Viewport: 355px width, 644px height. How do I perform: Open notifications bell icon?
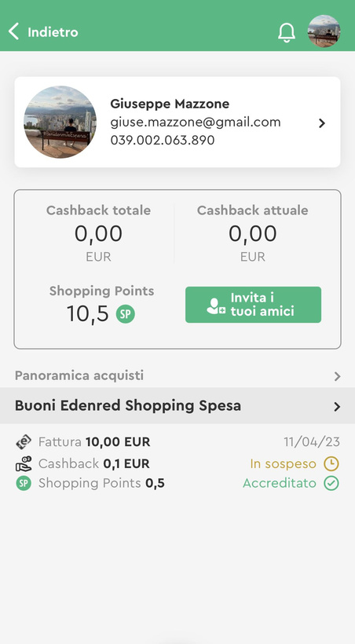click(287, 32)
